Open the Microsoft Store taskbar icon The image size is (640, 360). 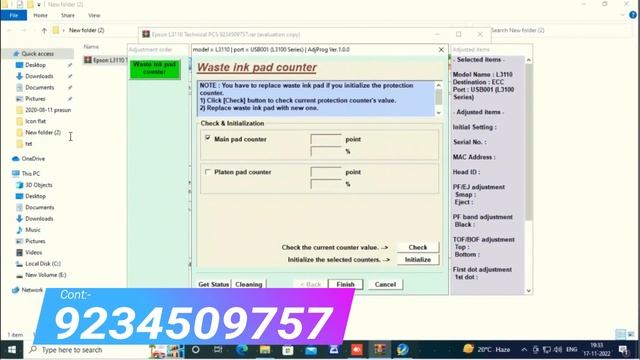tap(288, 350)
